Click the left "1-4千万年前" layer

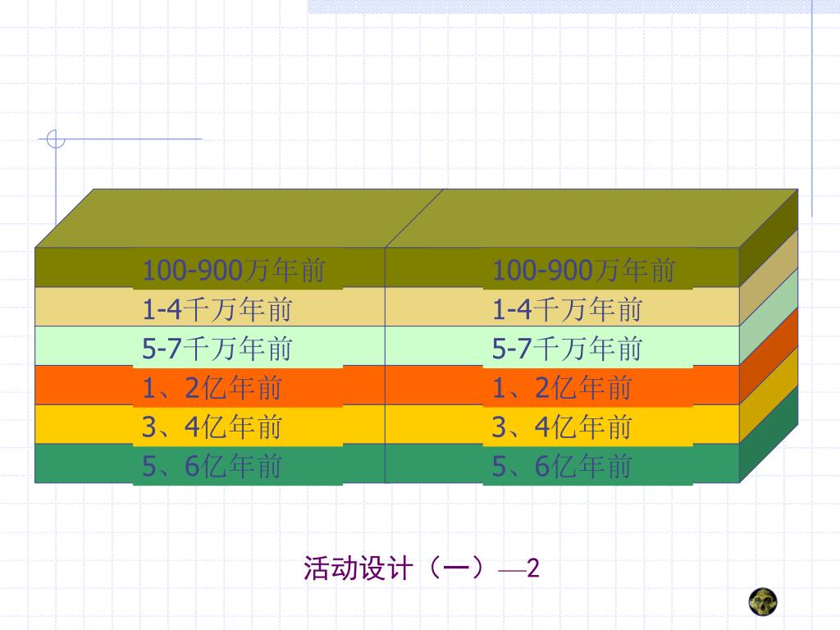(210, 307)
